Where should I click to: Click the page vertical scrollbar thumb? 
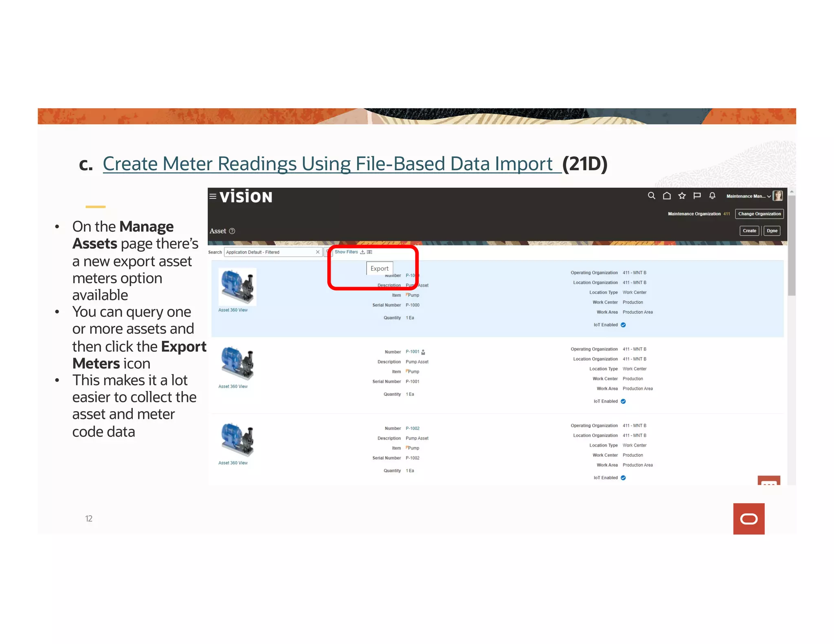[792, 245]
